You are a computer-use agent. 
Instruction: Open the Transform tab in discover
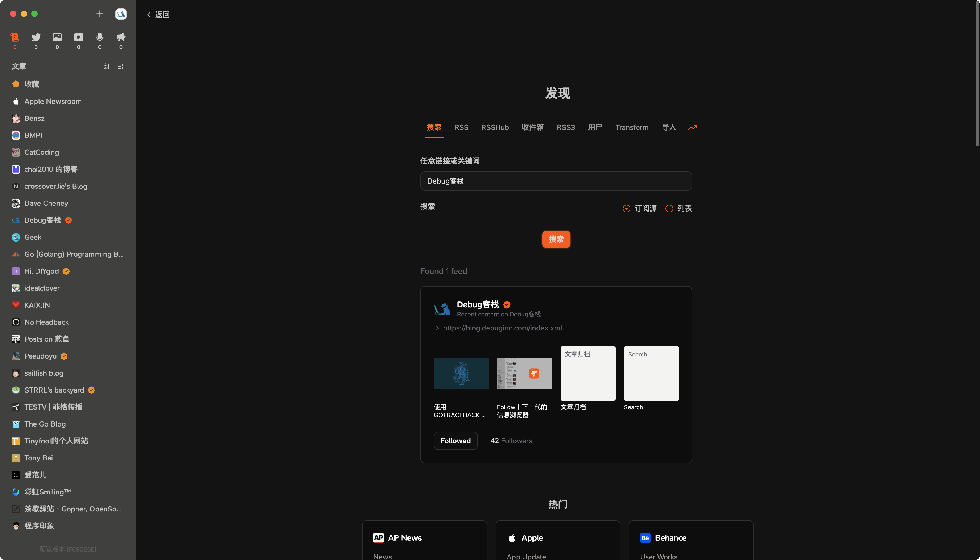coord(632,127)
